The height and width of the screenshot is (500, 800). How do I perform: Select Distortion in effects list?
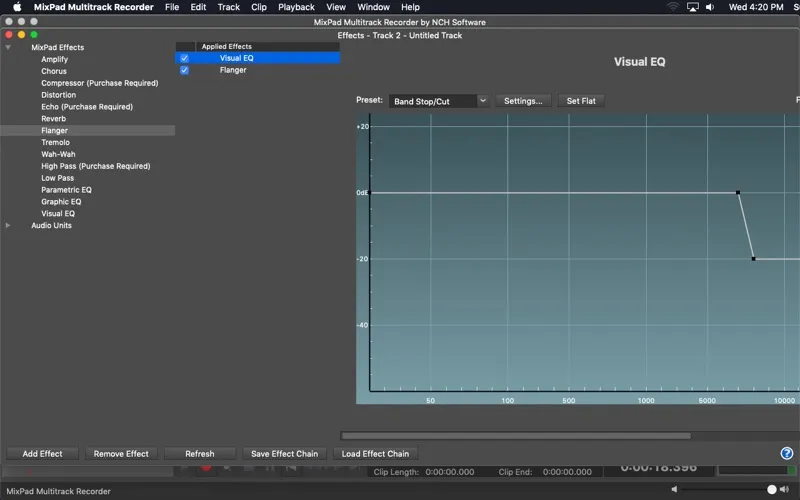coord(59,95)
